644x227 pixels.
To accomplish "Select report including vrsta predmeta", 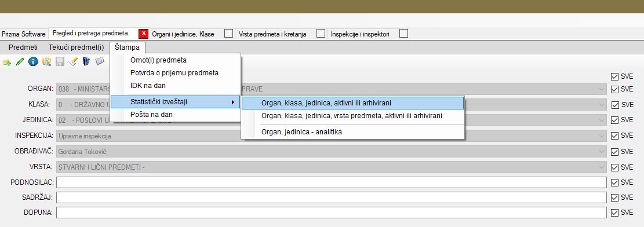I will [353, 116].
